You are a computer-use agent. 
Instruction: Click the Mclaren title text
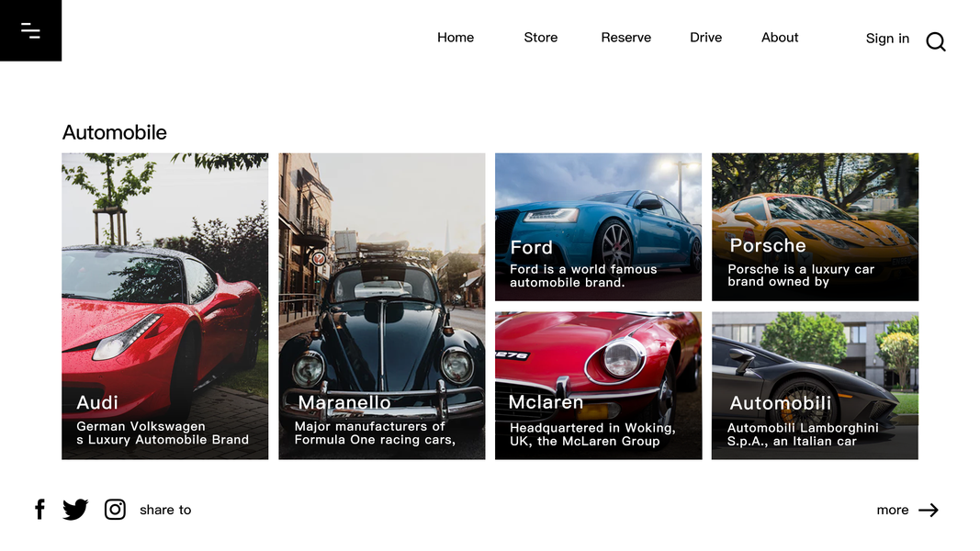point(546,401)
